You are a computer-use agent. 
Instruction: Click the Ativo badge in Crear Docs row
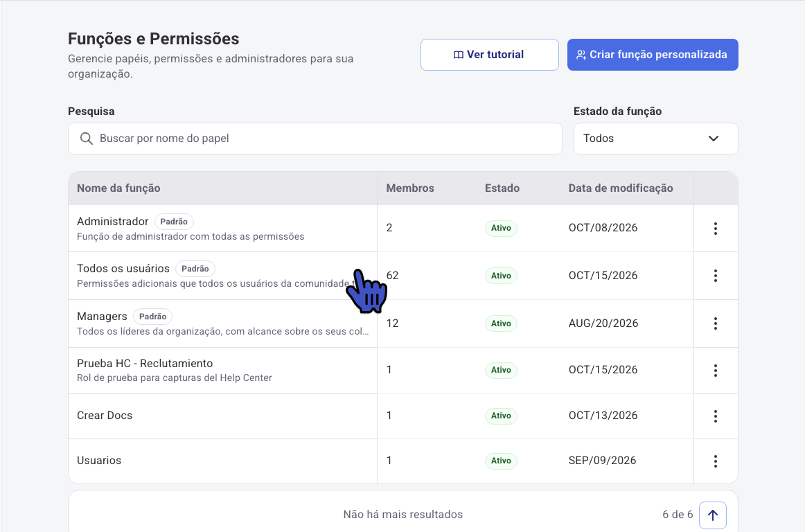tap(501, 416)
